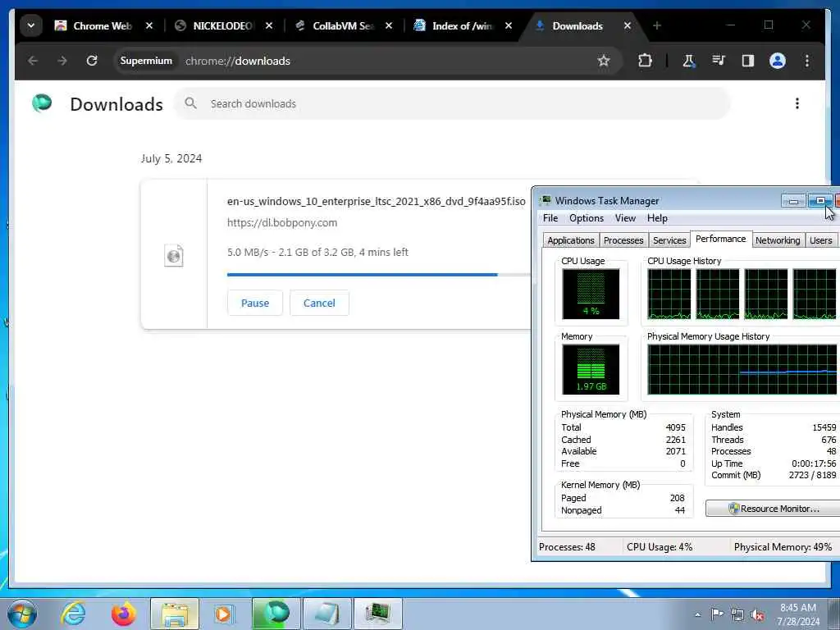Screen dimensions: 840x630
Task: Close the Index of /win tab
Action: [509, 25]
